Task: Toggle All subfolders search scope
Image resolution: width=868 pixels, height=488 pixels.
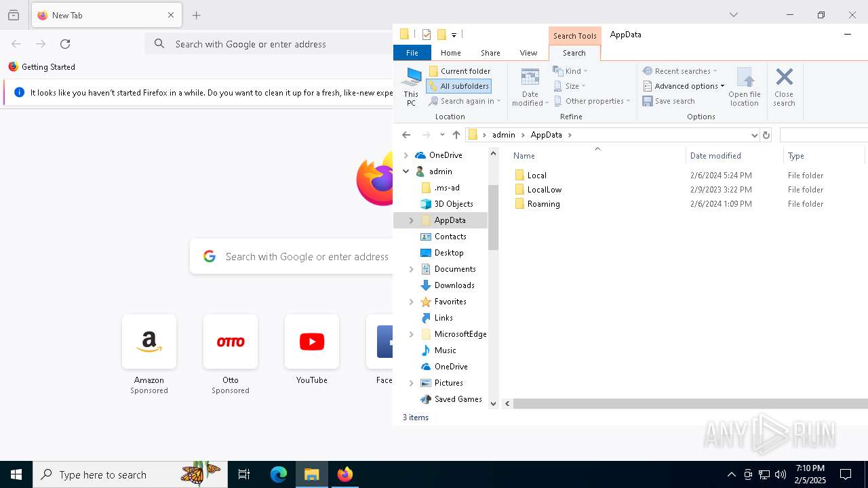Action: (458, 86)
